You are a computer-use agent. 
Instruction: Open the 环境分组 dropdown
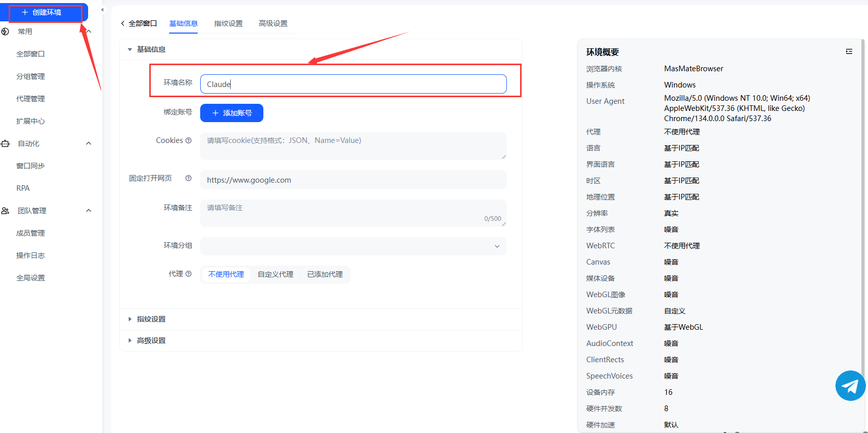coord(353,246)
